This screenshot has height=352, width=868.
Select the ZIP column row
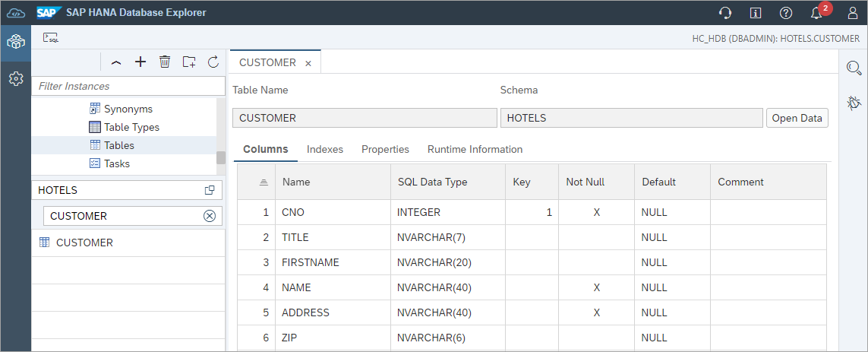532,338
